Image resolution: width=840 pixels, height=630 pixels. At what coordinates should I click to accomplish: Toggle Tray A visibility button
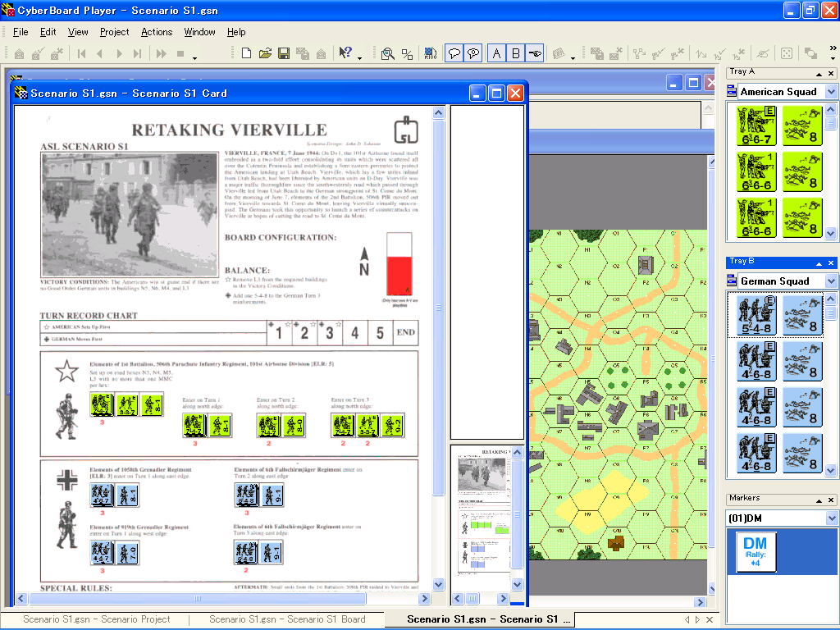496,53
